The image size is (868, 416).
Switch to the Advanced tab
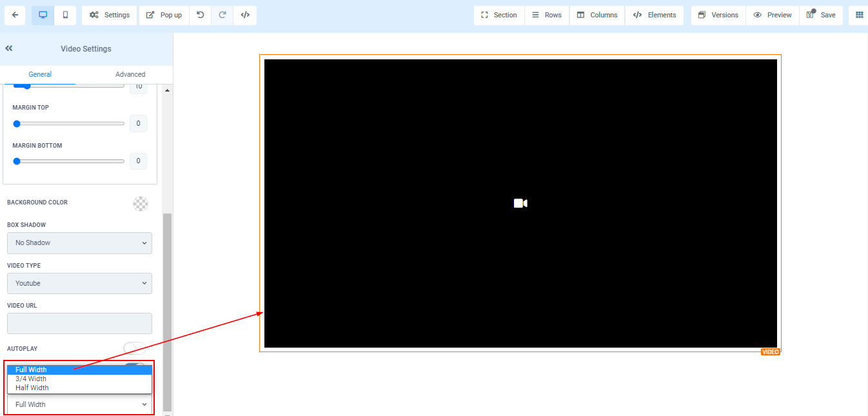pyautogui.click(x=130, y=74)
